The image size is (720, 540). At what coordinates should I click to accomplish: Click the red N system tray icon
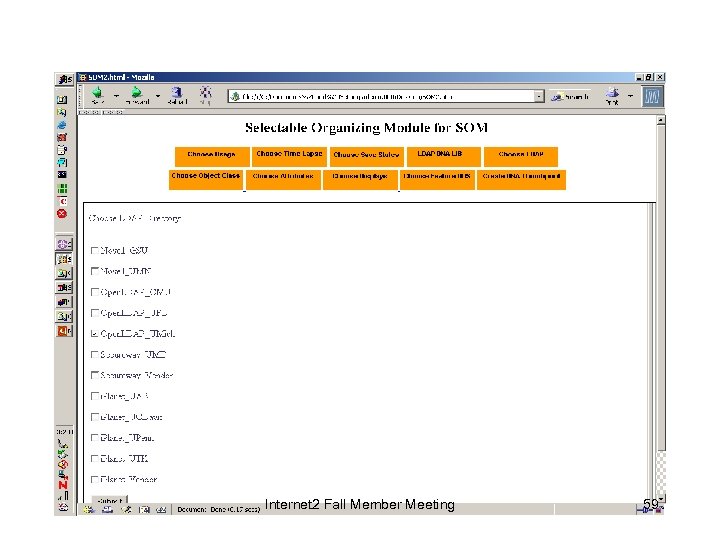63,485
